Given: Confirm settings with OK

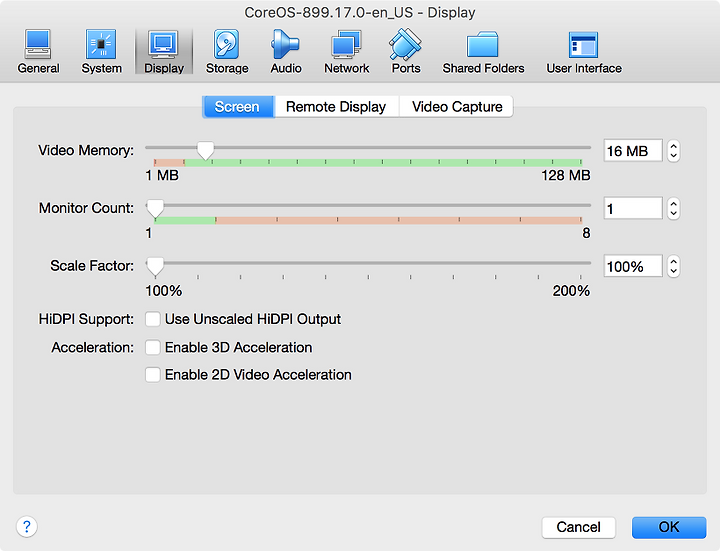Looking at the screenshot, I should [x=669, y=527].
